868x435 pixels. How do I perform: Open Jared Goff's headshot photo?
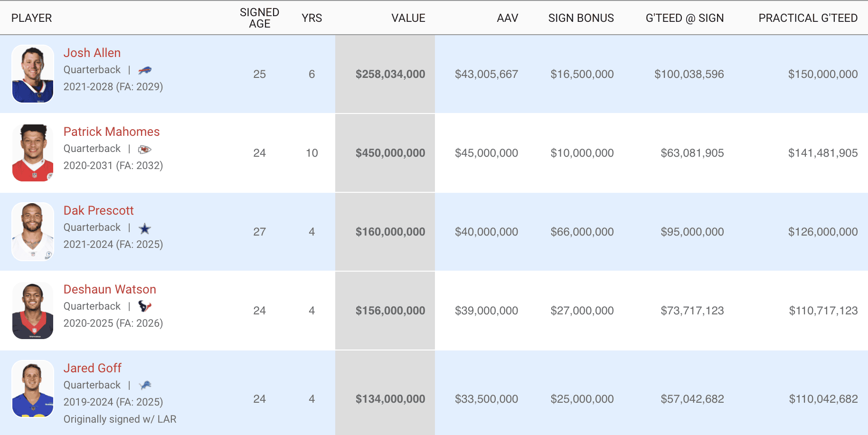pos(33,389)
